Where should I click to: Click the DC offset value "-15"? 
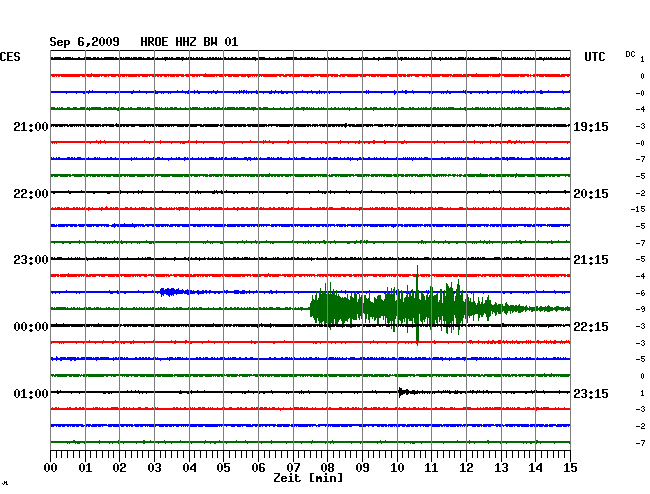638,209
